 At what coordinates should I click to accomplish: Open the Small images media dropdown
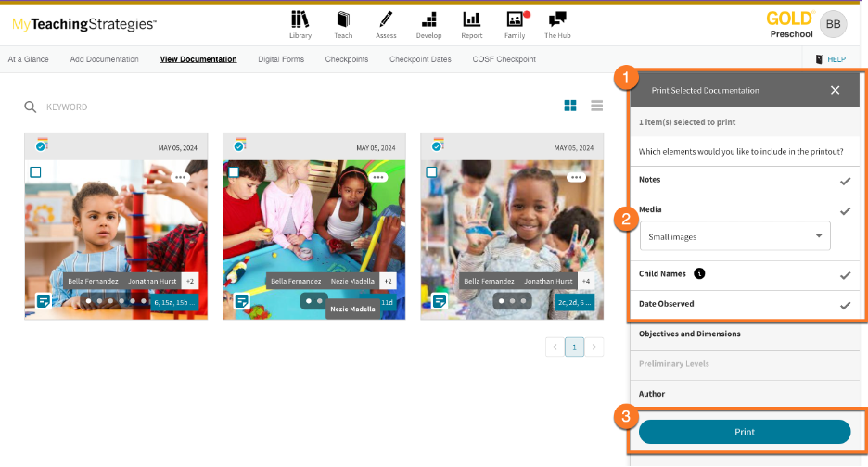click(734, 236)
